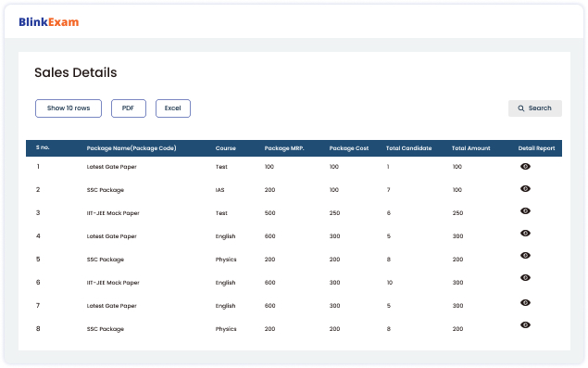Select Latest Gate Paper in row 1

[x=111, y=167]
